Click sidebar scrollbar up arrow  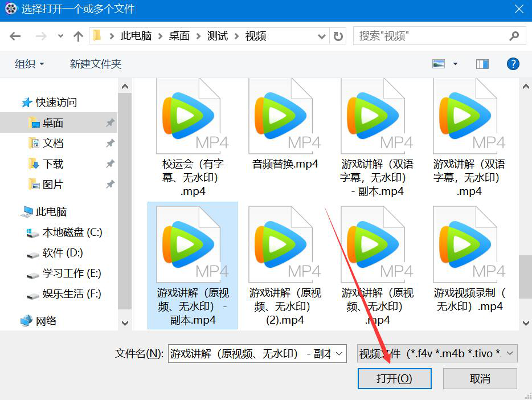125,87
